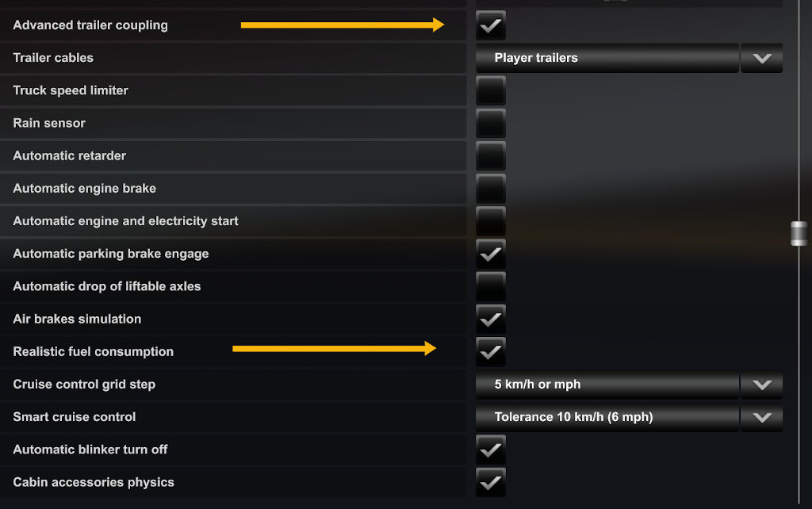
Task: Uncheck Automatic blinker turn off
Action: pyautogui.click(x=490, y=449)
